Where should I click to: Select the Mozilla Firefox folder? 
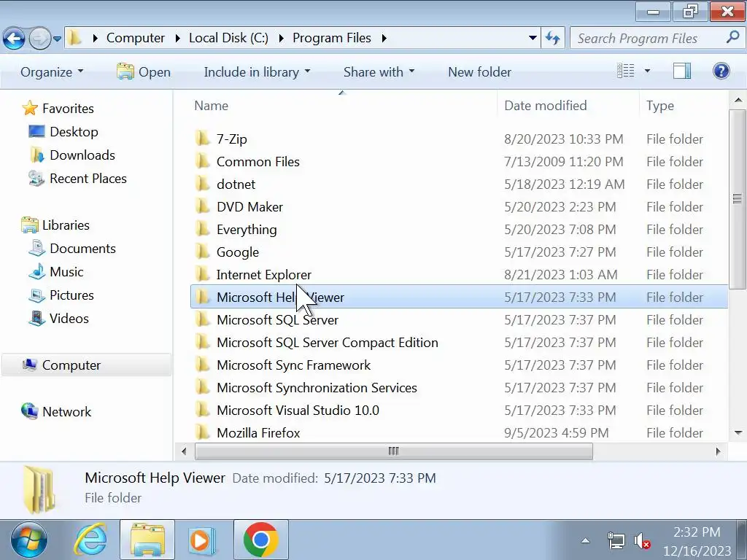pyautogui.click(x=258, y=433)
